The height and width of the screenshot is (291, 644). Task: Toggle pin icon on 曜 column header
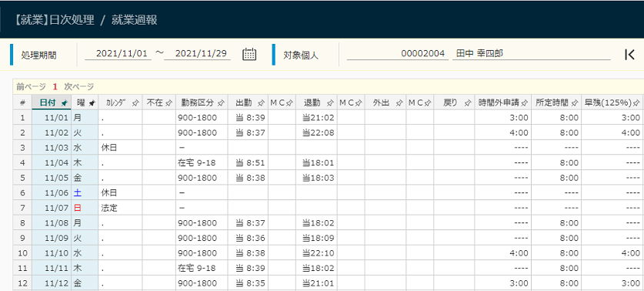pyautogui.click(x=92, y=104)
